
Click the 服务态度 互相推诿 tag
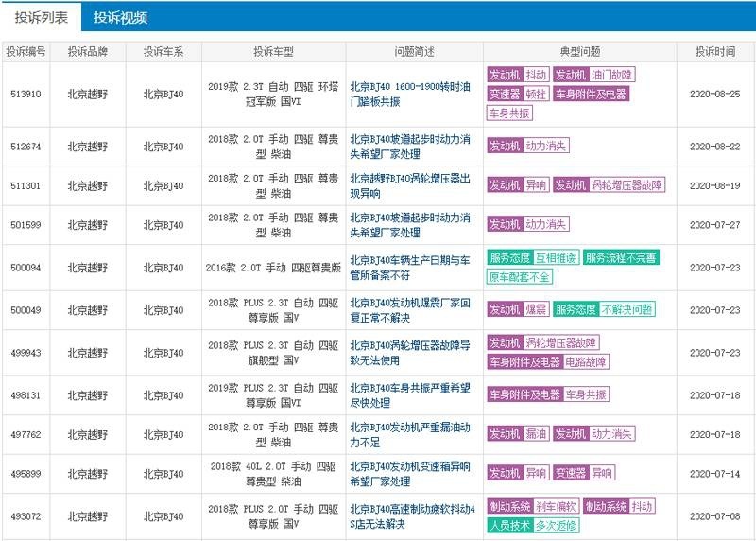click(x=533, y=257)
